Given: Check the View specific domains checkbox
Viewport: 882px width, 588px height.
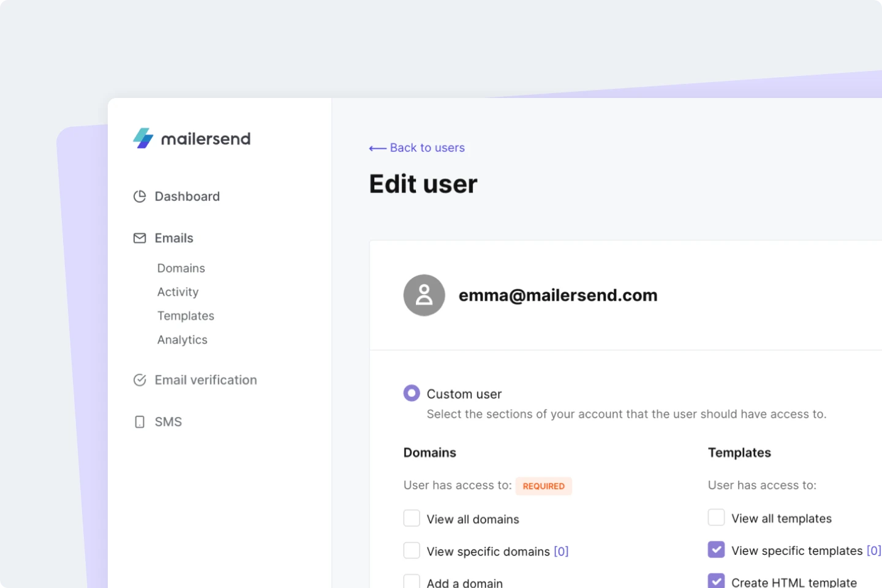Looking at the screenshot, I should tap(412, 551).
